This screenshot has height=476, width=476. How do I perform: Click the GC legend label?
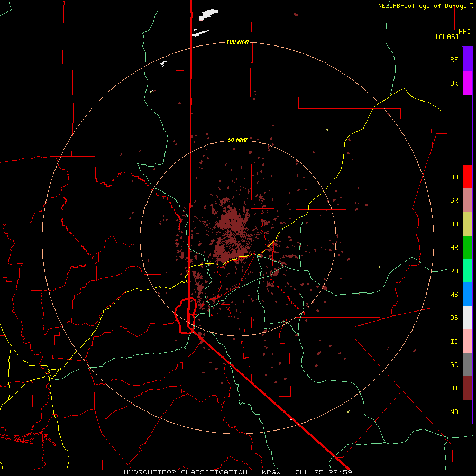click(x=454, y=365)
